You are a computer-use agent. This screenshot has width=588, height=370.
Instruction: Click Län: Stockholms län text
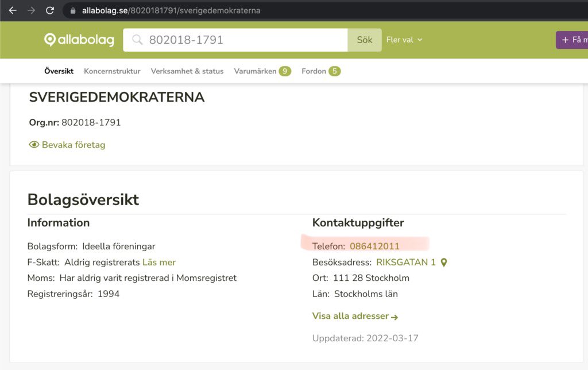pyautogui.click(x=355, y=294)
